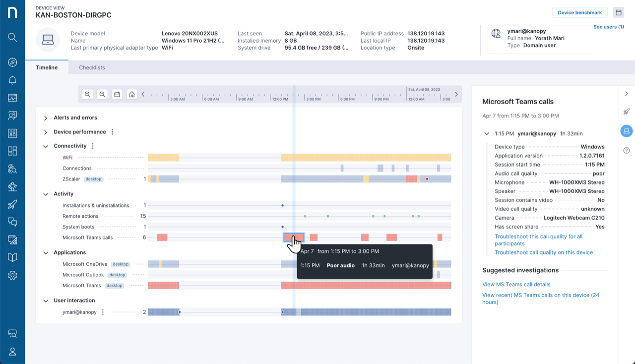Click the home reset timeline icon

tap(131, 94)
